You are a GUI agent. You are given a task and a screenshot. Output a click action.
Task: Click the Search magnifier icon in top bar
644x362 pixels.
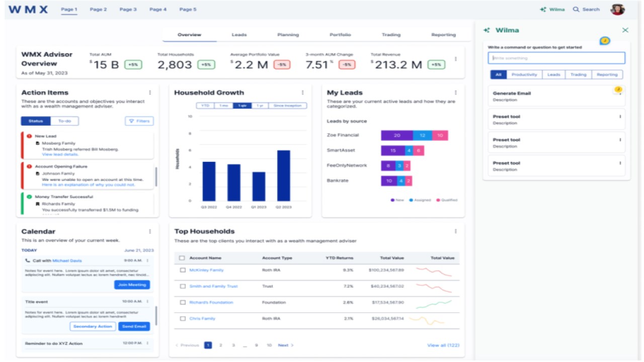point(576,10)
